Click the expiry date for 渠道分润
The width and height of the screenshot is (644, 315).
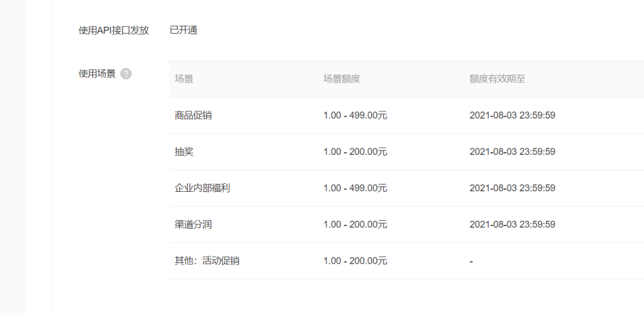[x=512, y=225]
